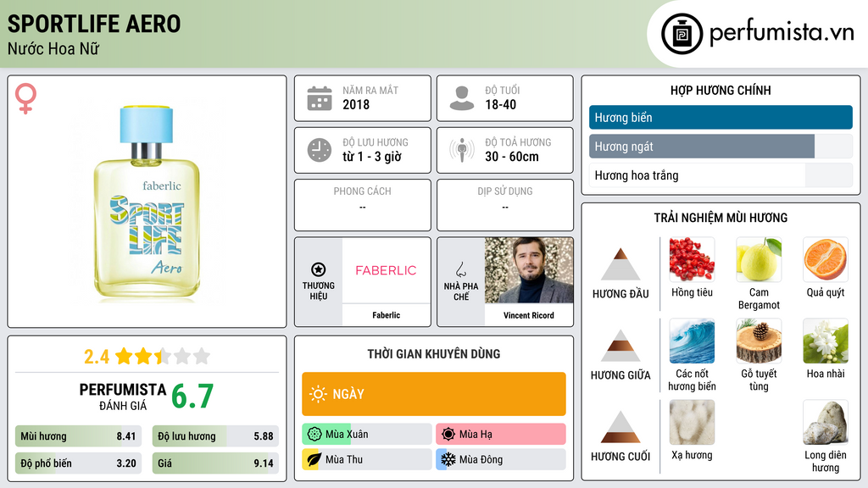Click the Vincent Ricord perfumer photo
Image resolution: width=868 pixels, height=488 pixels.
(x=529, y=270)
